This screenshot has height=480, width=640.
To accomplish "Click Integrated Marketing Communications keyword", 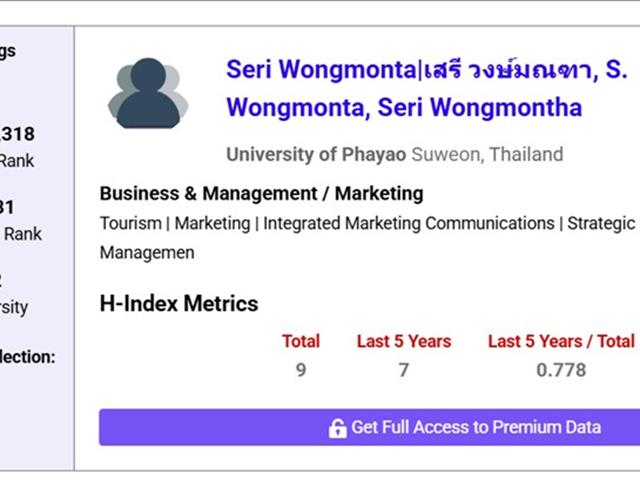I will (409, 224).
